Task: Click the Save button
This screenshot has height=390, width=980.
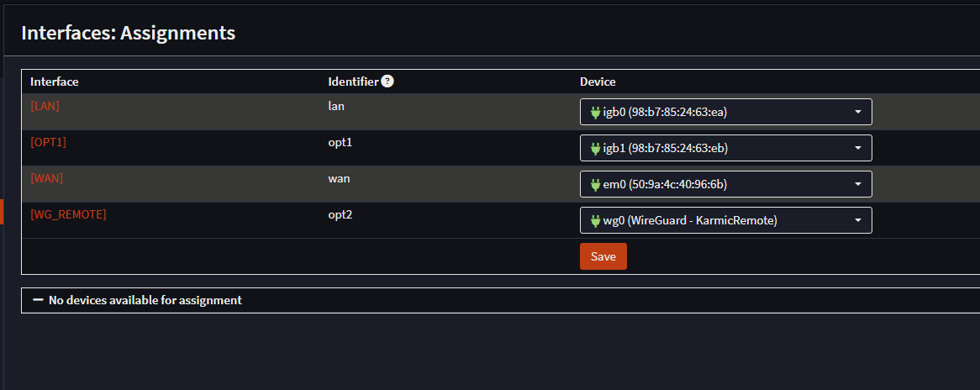Action: coord(603,256)
